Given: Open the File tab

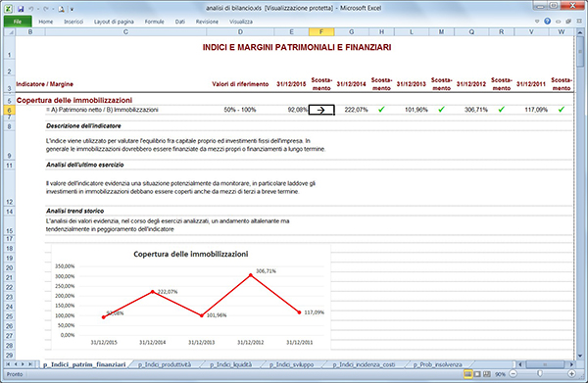Looking at the screenshot, I should click(18, 22).
